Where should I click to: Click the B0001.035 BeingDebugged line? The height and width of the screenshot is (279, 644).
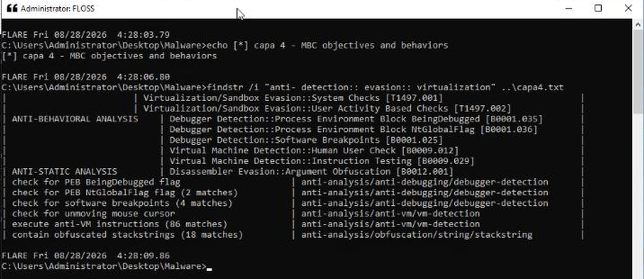click(356, 119)
